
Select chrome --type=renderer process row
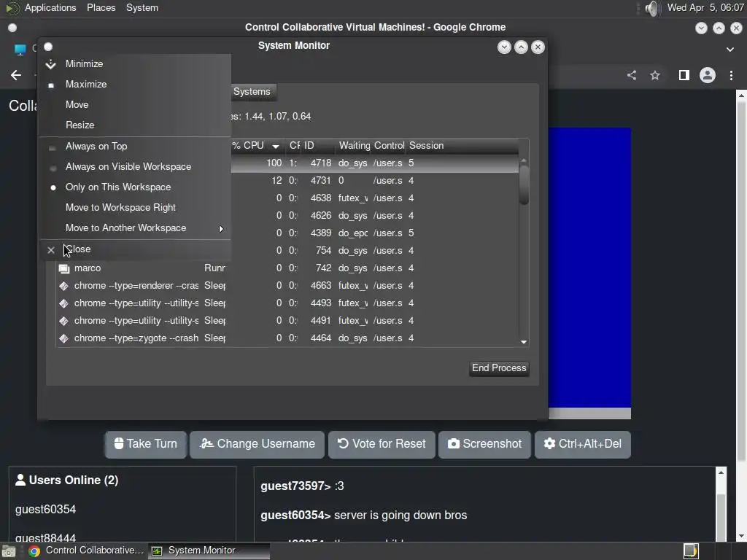tap(287, 286)
